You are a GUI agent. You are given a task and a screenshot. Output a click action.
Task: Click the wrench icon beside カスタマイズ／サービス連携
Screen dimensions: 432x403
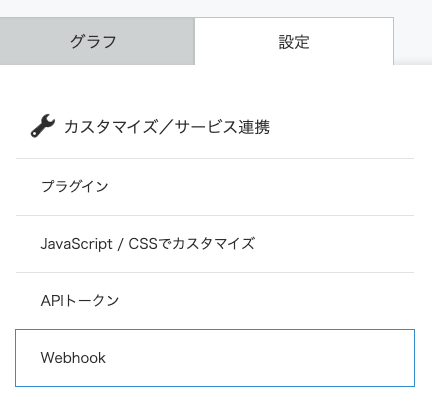point(43,126)
